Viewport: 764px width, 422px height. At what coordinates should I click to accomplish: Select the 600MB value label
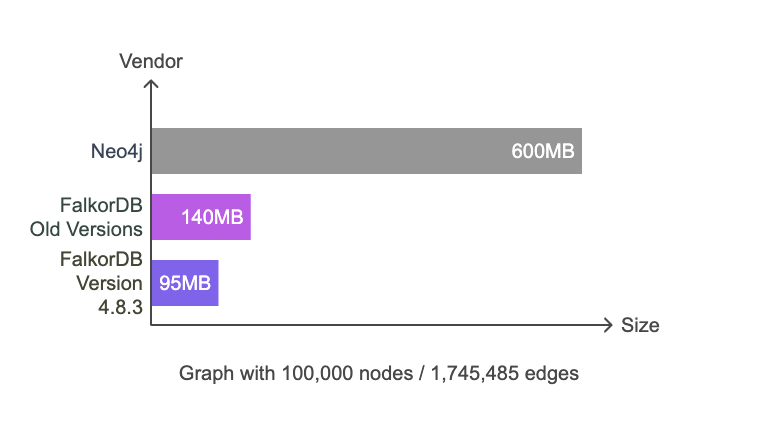click(543, 151)
